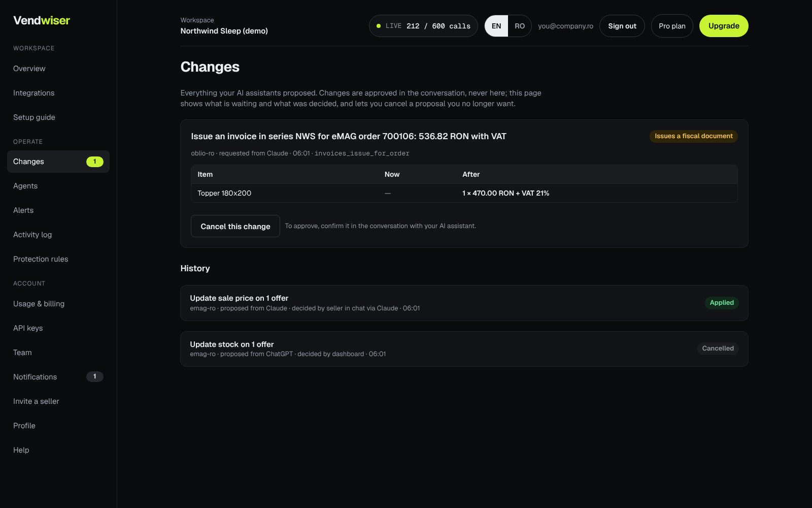Click the Upgrade button
This screenshot has height=508, width=812.
724,26
